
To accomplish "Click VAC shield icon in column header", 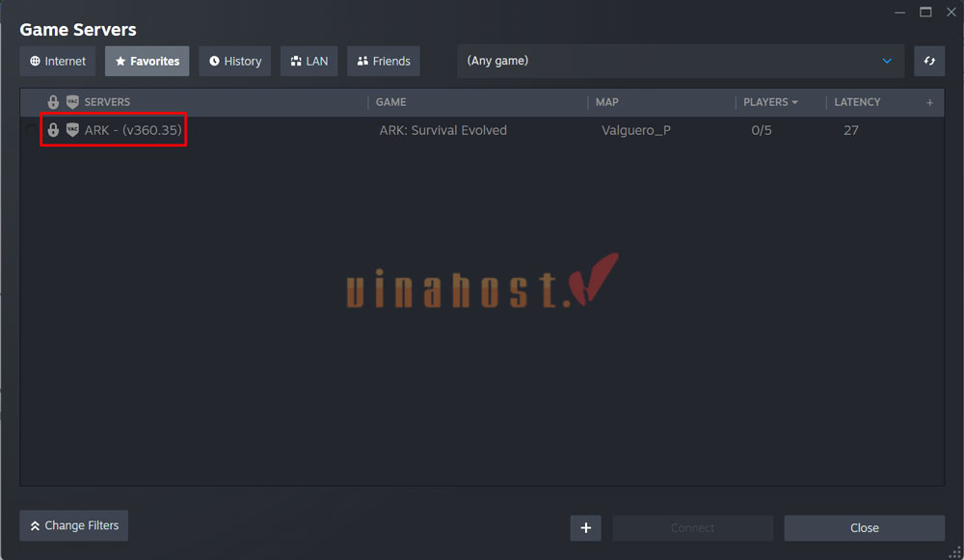I will pos(72,102).
